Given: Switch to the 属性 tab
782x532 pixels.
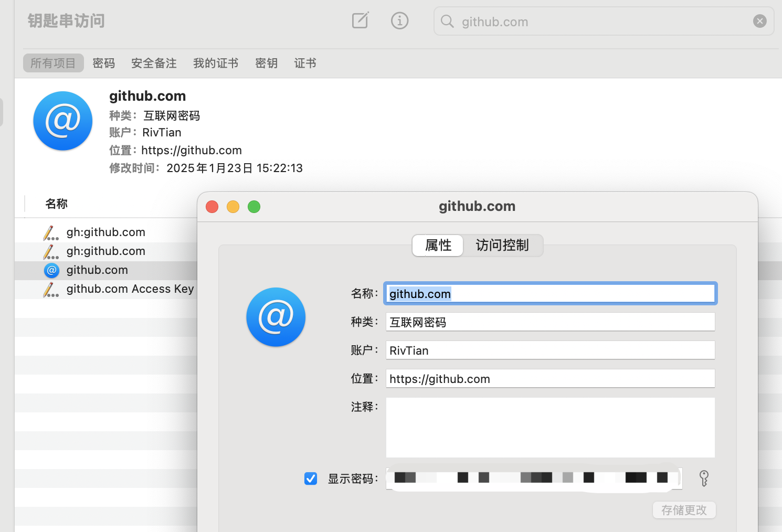Looking at the screenshot, I should [438, 246].
